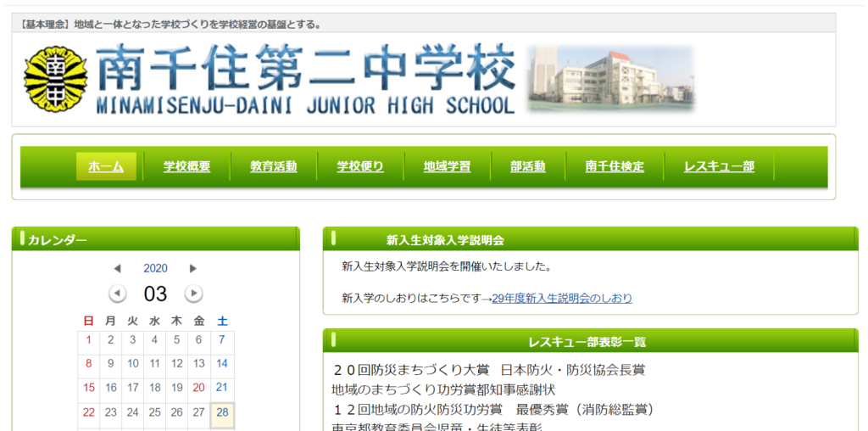Click the school emblem logo

(x=56, y=79)
